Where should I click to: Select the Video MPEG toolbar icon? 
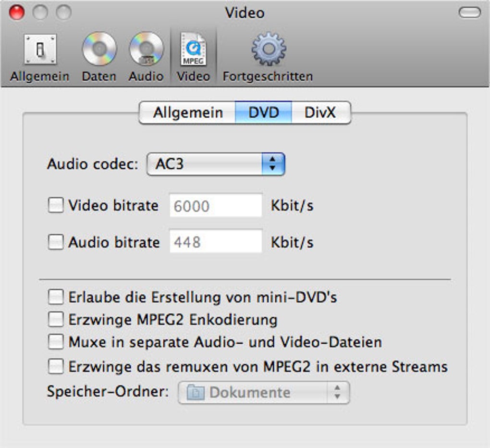pyautogui.click(x=193, y=50)
